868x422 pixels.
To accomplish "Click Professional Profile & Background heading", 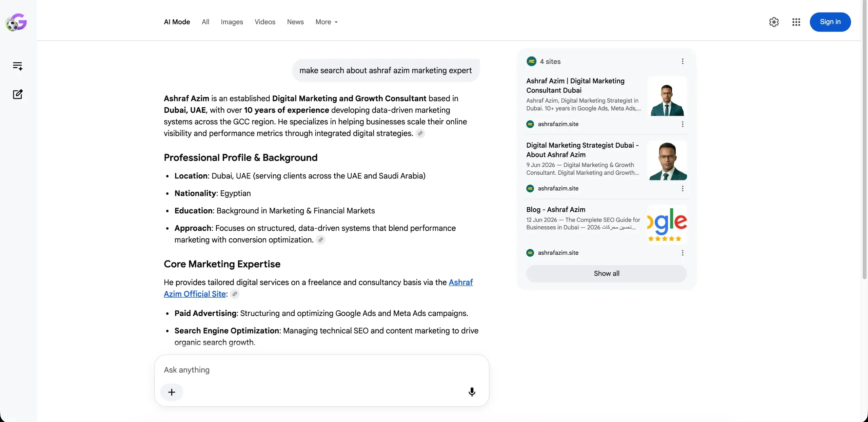I will click(x=241, y=157).
